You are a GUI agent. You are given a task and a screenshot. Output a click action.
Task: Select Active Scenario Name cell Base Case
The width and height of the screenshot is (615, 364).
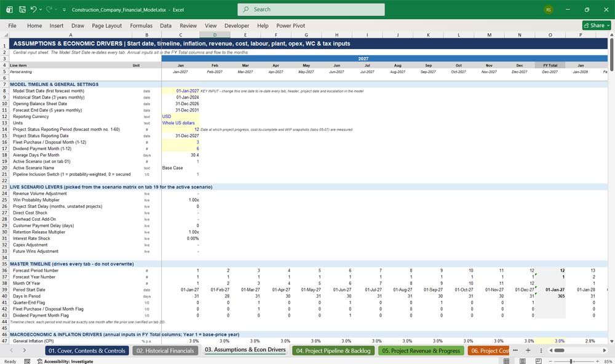pyautogui.click(x=180, y=168)
